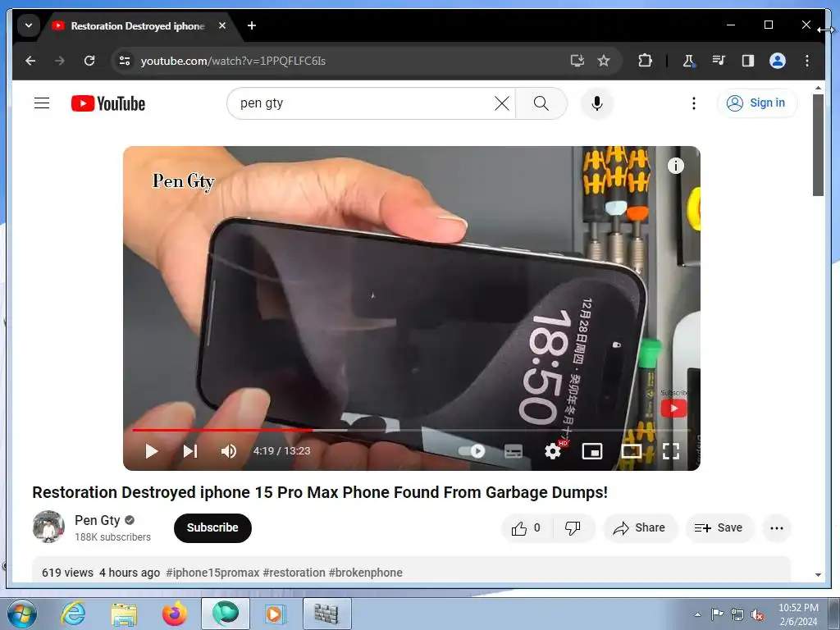Open Chrome Labs flask icon
This screenshot has height=630, width=840.
[x=688, y=61]
